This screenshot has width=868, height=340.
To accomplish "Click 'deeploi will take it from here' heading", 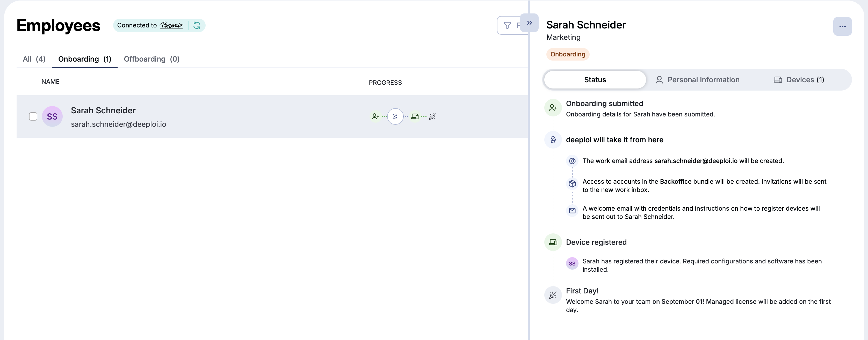I will pos(614,140).
